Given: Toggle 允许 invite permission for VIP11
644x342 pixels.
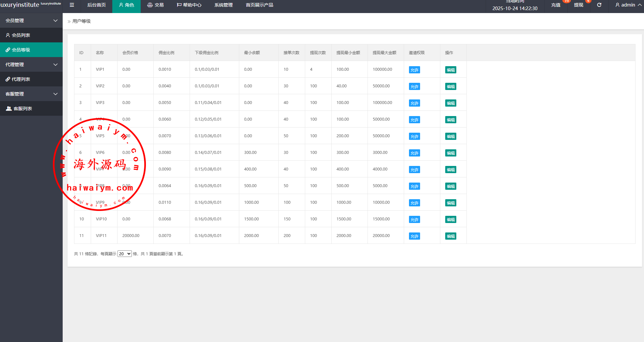Looking at the screenshot, I should point(414,236).
